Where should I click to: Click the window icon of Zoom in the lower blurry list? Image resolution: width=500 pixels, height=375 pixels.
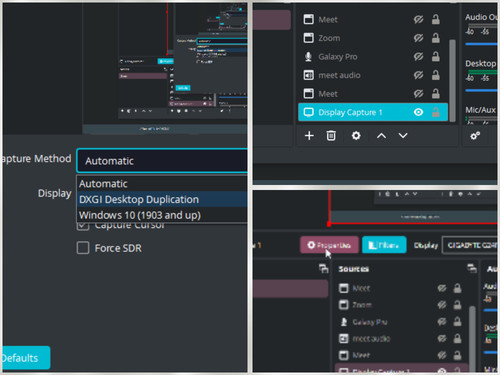pyautogui.click(x=343, y=305)
